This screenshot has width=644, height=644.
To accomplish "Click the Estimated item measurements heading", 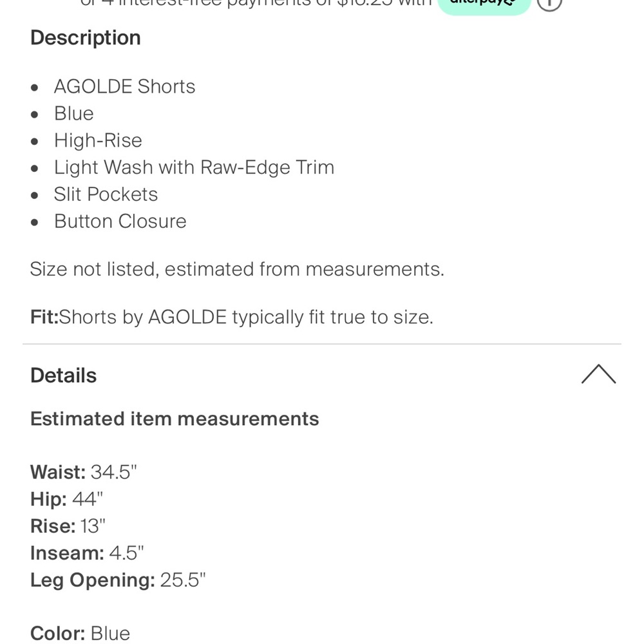I will [x=175, y=419].
